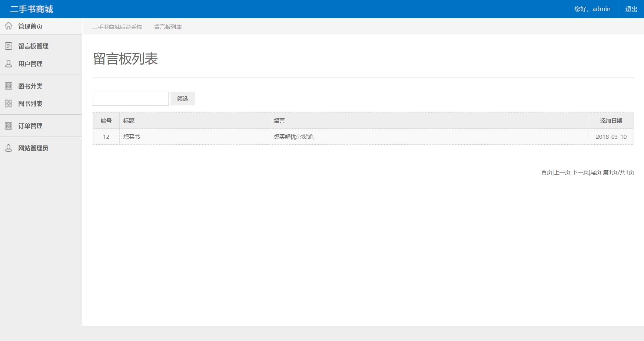Click the 筛选 filter button
Screen dimensions: 644x341
(x=183, y=98)
